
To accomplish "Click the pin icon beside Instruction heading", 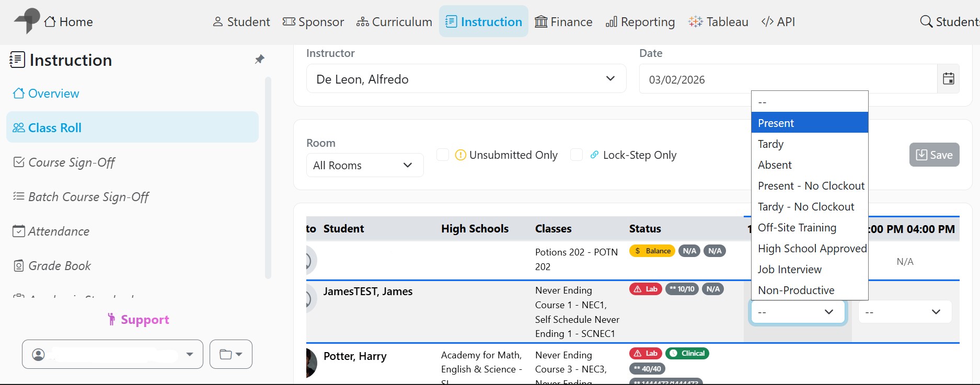I will coord(259,60).
